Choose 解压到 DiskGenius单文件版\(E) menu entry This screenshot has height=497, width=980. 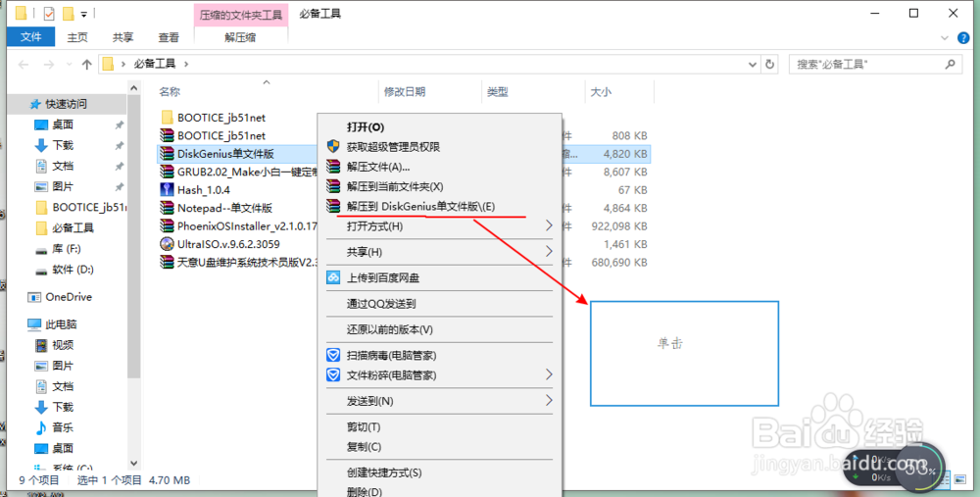click(439, 206)
